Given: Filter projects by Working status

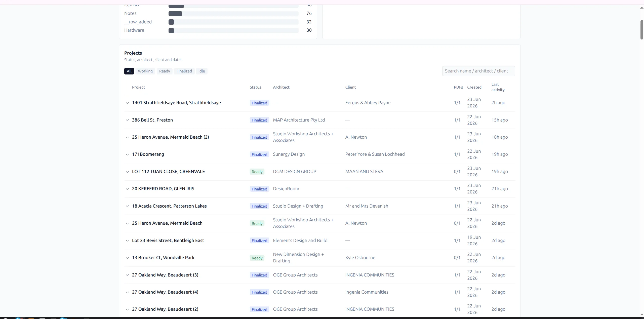Looking at the screenshot, I should click(145, 71).
